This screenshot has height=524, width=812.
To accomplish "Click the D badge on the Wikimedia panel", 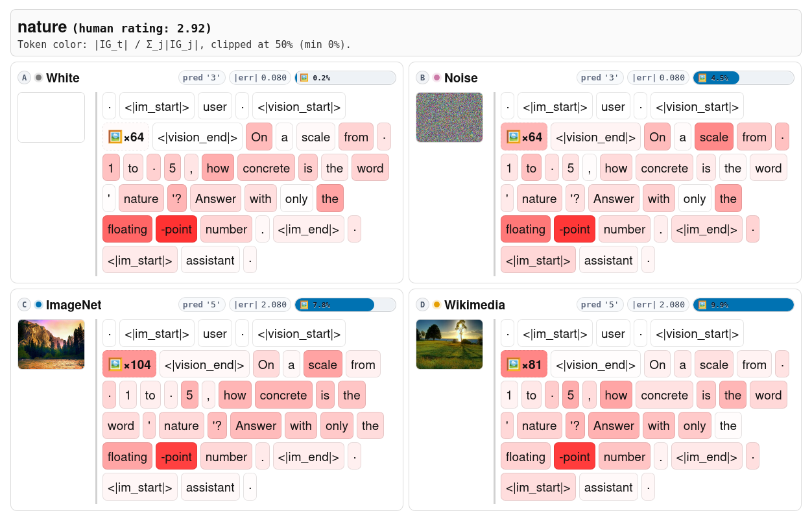I will tap(422, 305).
